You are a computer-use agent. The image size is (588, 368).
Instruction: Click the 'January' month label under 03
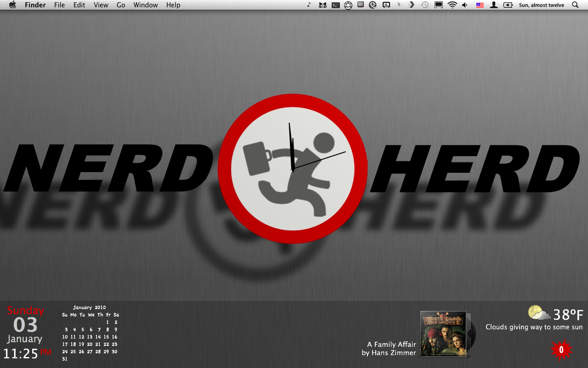(x=25, y=339)
